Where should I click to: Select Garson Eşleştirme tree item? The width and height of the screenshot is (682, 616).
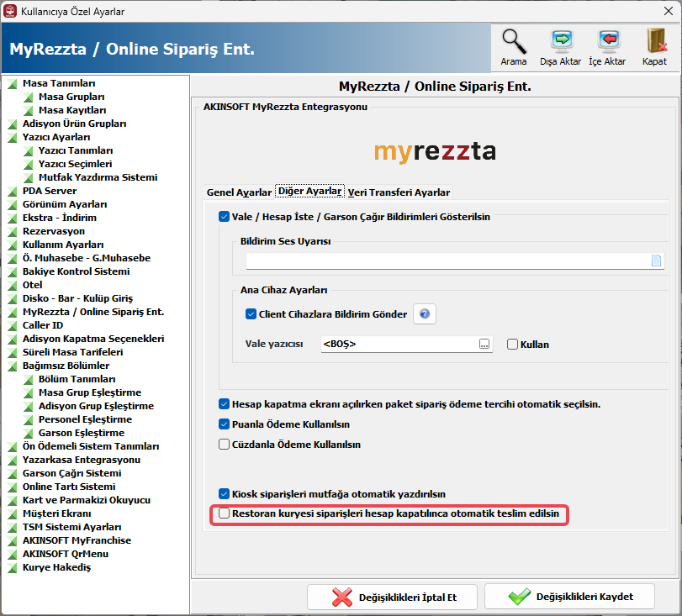[82, 434]
